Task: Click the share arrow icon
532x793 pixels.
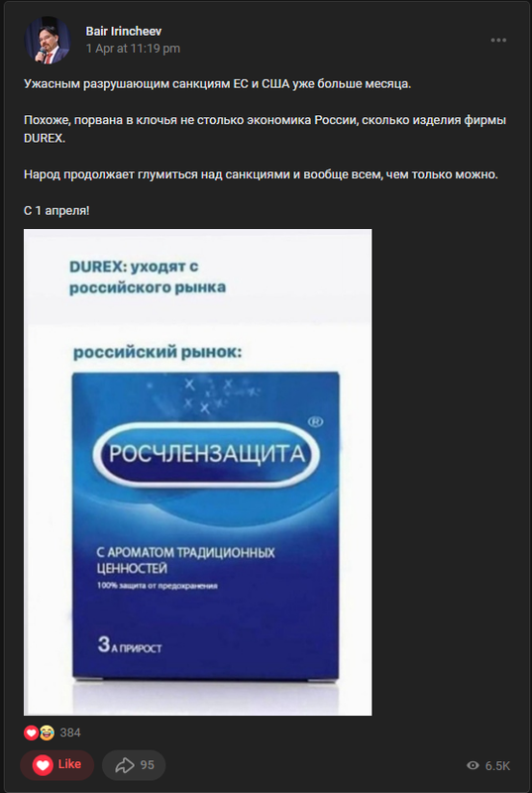Action: coord(124,765)
